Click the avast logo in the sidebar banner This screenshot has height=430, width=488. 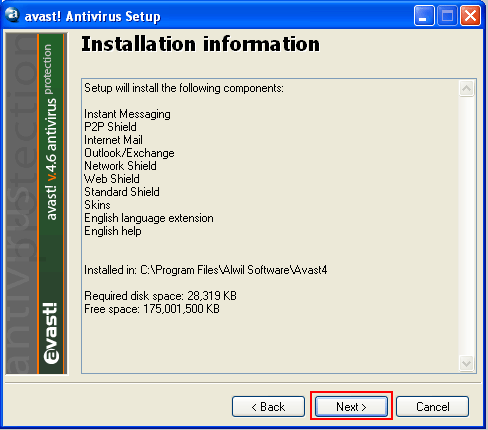51,333
